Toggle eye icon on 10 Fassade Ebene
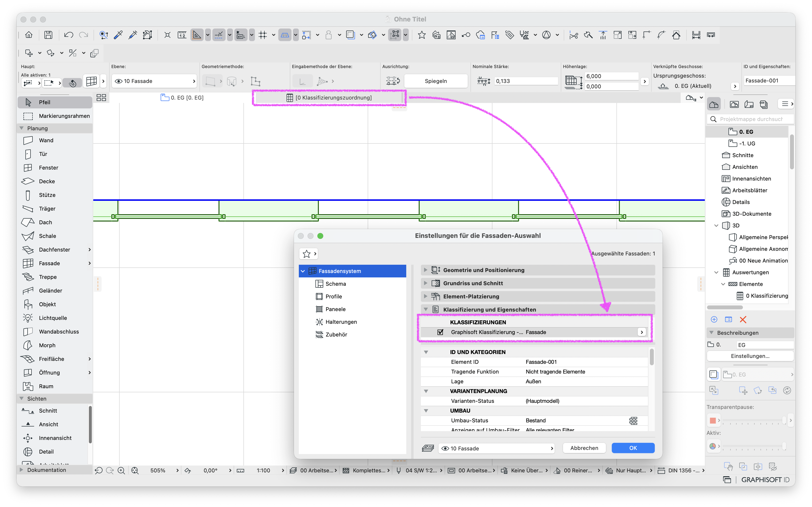Viewport: 812px width, 507px height. [x=118, y=81]
